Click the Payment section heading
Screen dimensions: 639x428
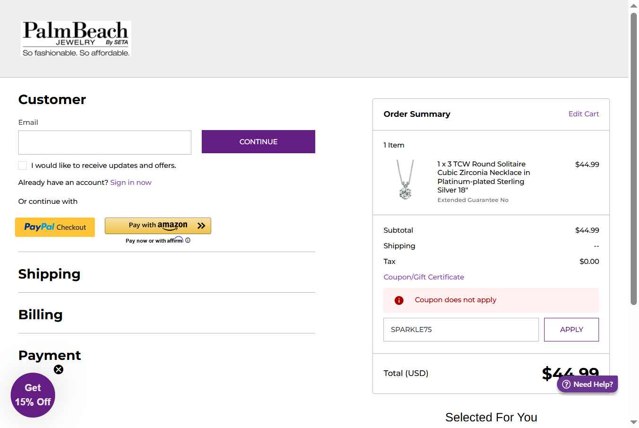pos(50,355)
